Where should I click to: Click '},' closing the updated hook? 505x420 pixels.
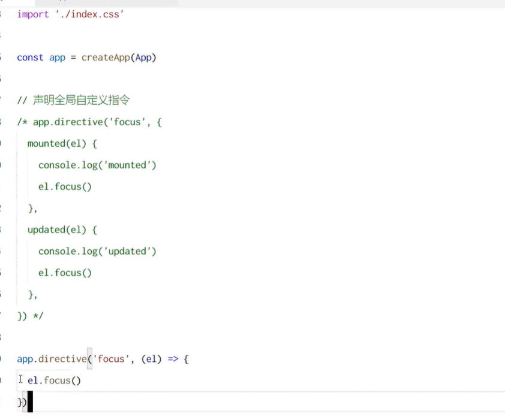click(x=32, y=295)
